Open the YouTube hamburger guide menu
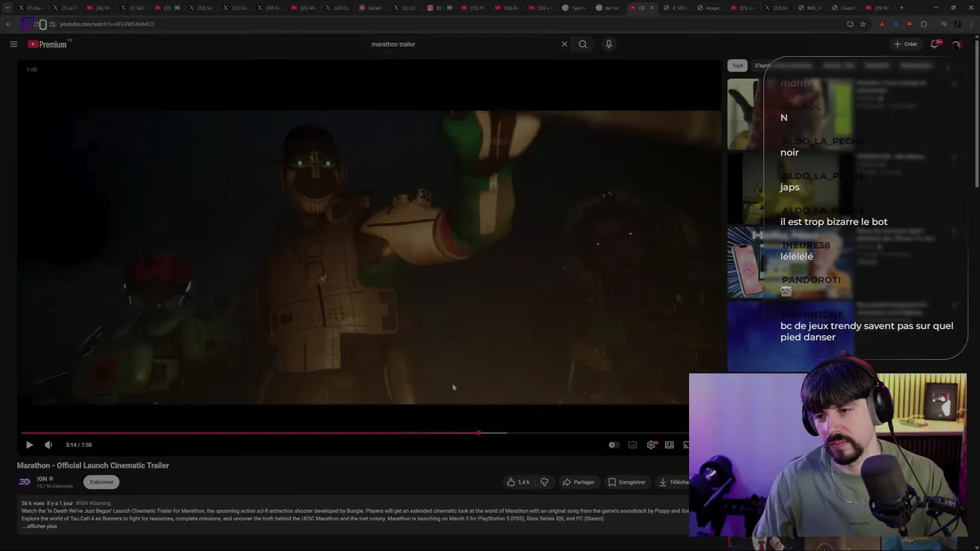The height and width of the screenshot is (551, 980). (x=13, y=44)
